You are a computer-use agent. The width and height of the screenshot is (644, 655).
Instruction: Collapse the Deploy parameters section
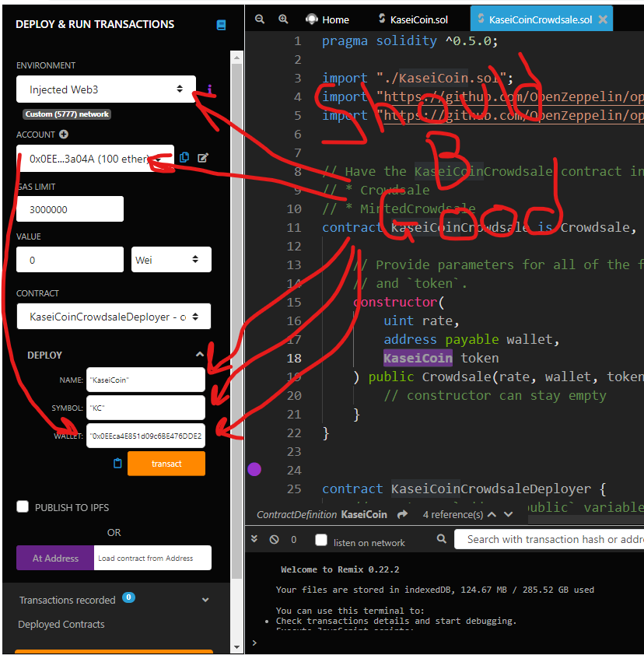point(200,355)
